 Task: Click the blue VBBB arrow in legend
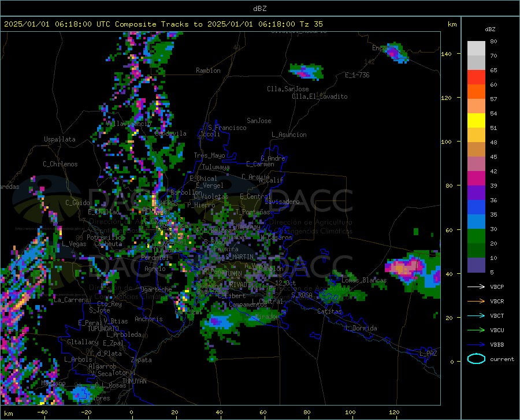476,345
